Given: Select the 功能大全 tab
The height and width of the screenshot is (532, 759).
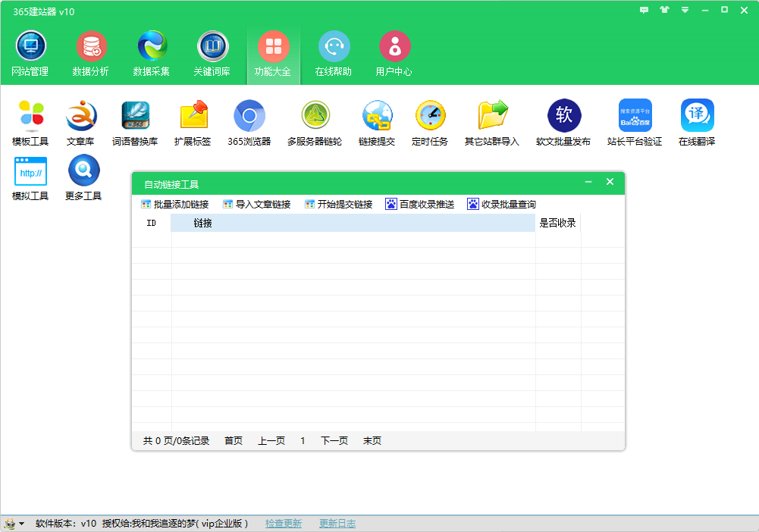Looking at the screenshot, I should [273, 54].
